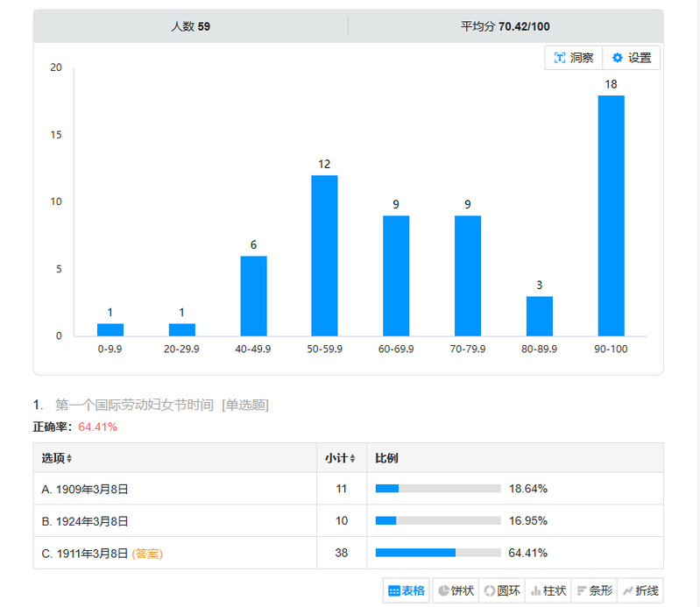700x607 pixels.
Task: Switch to 饼状 pie chart view
Action: point(456,591)
